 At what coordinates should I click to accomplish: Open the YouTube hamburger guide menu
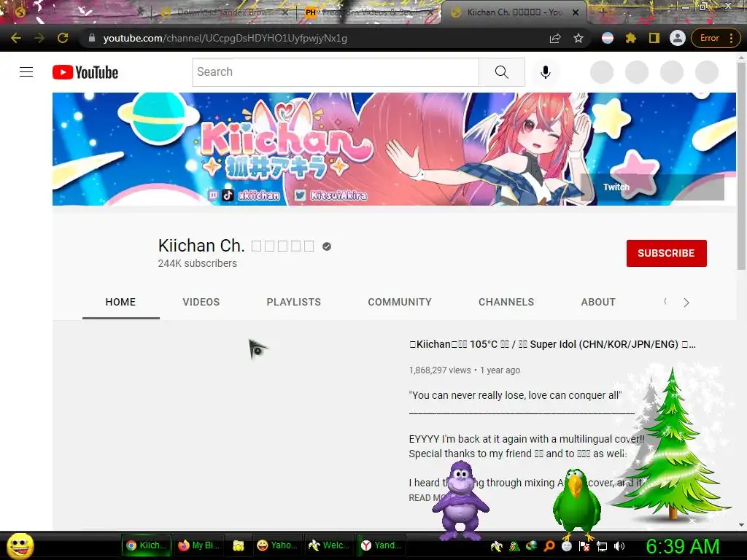(26, 72)
